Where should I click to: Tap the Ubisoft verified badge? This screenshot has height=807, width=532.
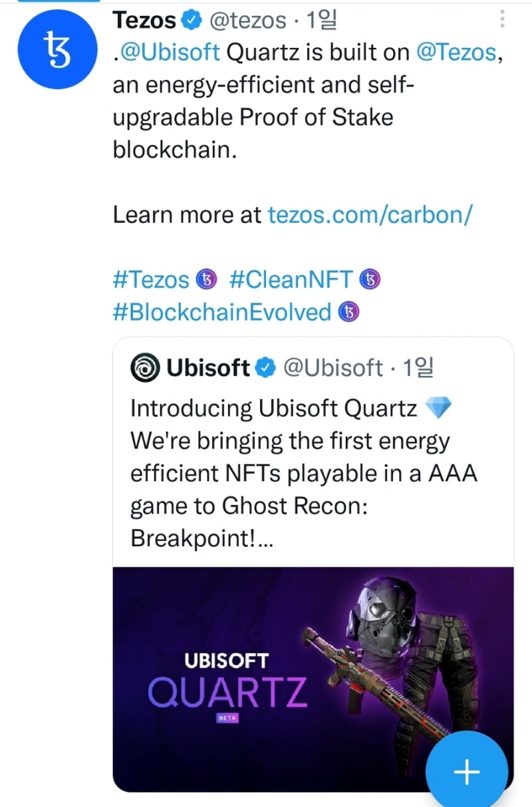pos(266,367)
